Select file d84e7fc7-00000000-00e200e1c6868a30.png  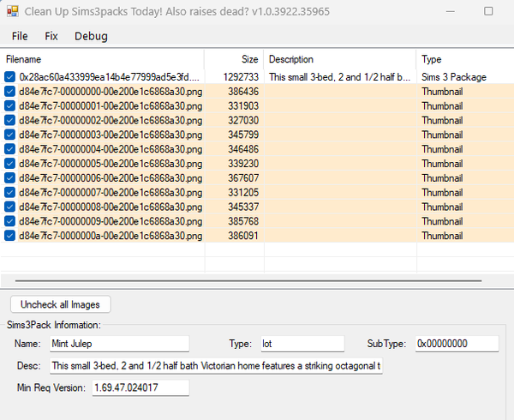pyautogui.click(x=111, y=92)
